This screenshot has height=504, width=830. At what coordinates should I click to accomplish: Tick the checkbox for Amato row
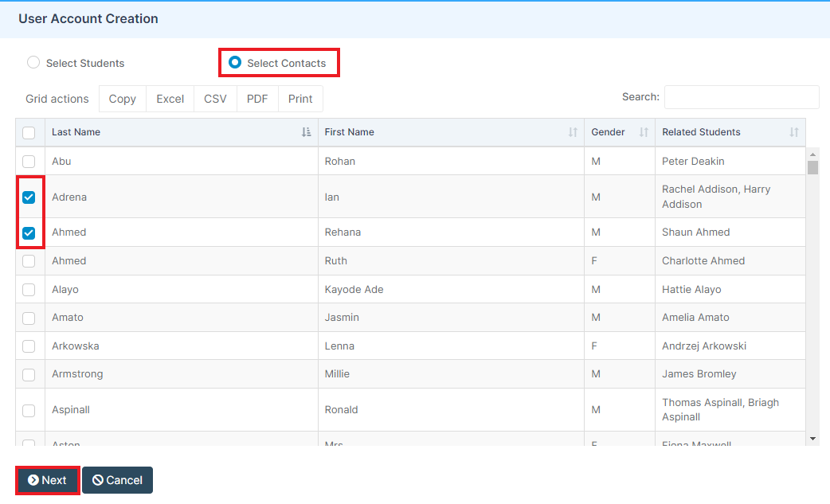29,318
